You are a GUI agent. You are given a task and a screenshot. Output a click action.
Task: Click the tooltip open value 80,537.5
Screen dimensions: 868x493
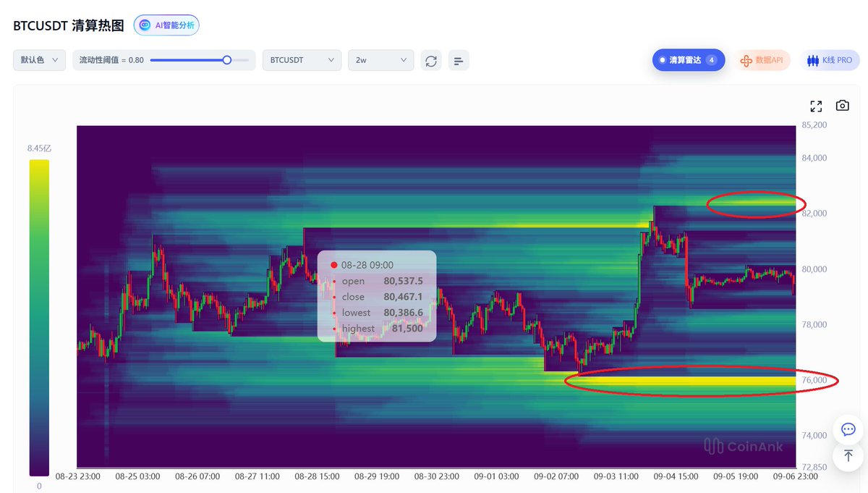pyautogui.click(x=403, y=281)
